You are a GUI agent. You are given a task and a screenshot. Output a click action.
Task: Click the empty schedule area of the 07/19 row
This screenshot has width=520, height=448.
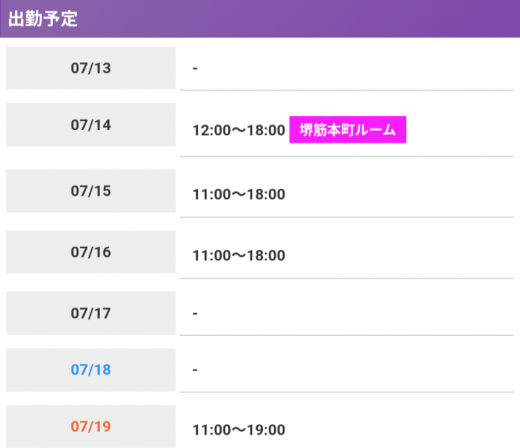pyautogui.click(x=400, y=430)
